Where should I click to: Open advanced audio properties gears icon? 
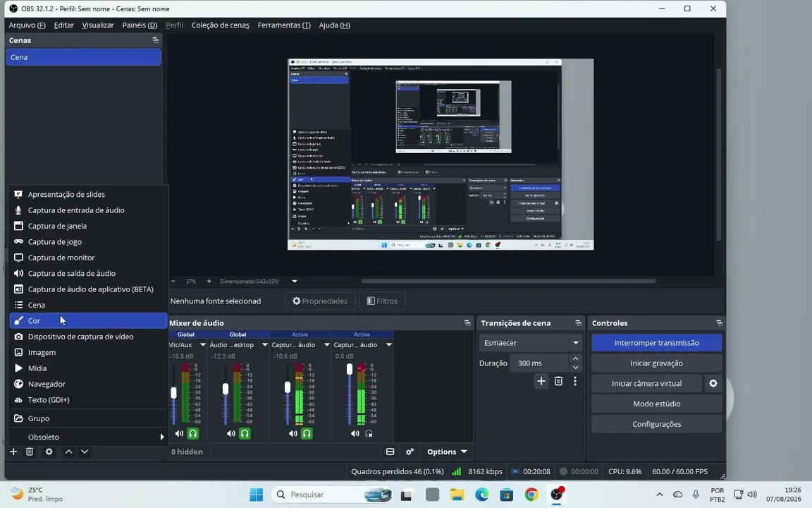pyautogui.click(x=410, y=452)
